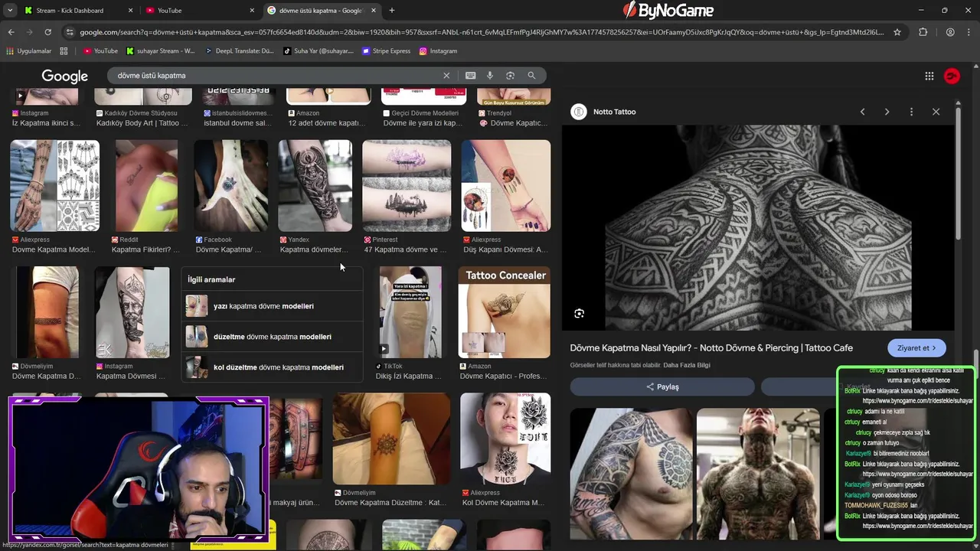980x551 pixels.
Task: Open Chrome three-dot menu
Action: (969, 32)
